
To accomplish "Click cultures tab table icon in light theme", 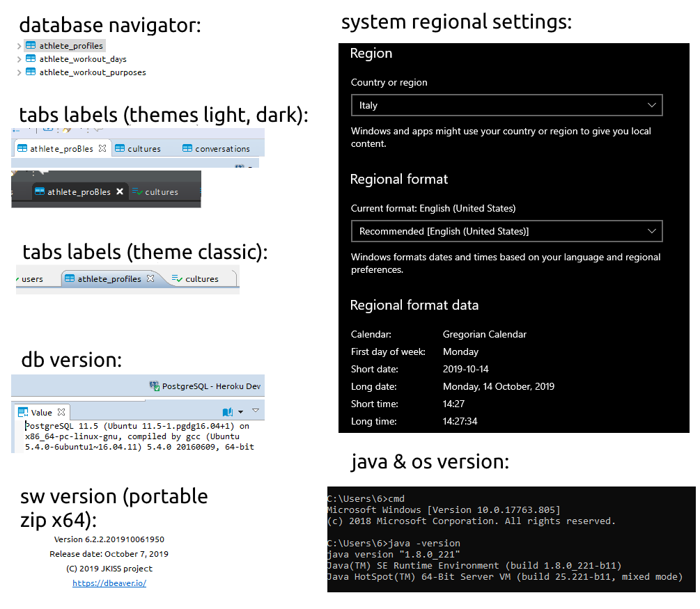I will click(x=120, y=148).
